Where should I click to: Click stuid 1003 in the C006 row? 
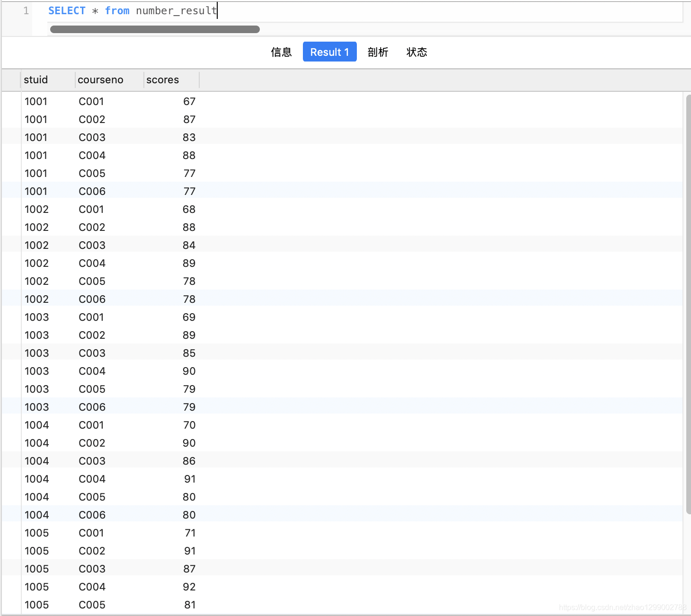click(x=36, y=407)
